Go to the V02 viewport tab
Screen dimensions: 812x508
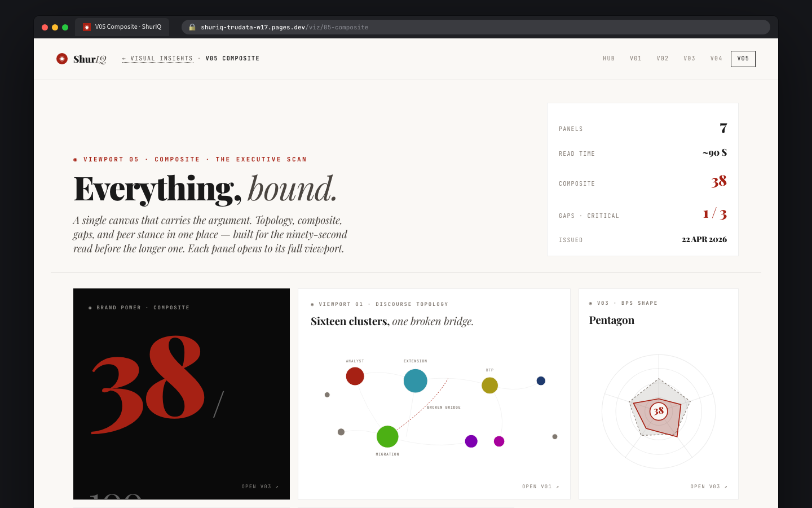coord(663,59)
